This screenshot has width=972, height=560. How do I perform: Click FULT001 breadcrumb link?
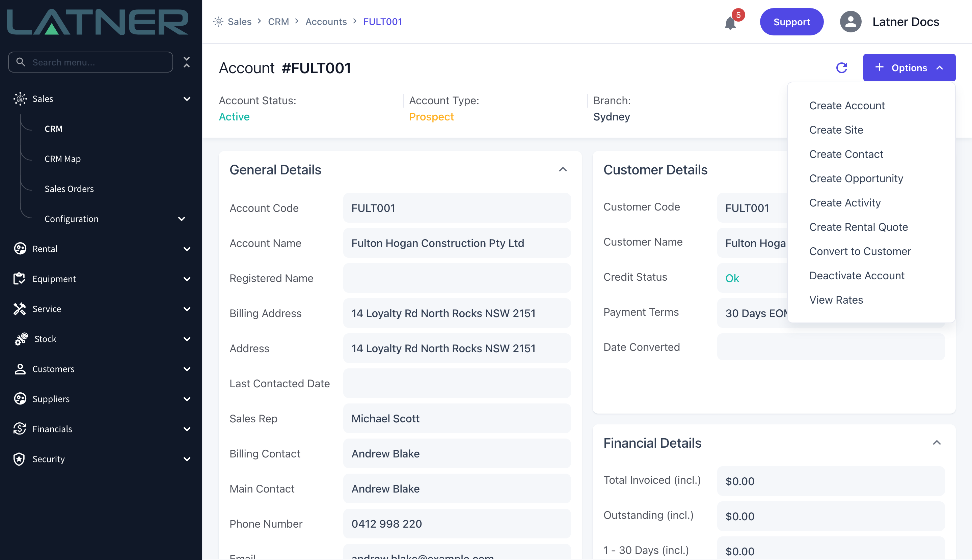click(382, 22)
